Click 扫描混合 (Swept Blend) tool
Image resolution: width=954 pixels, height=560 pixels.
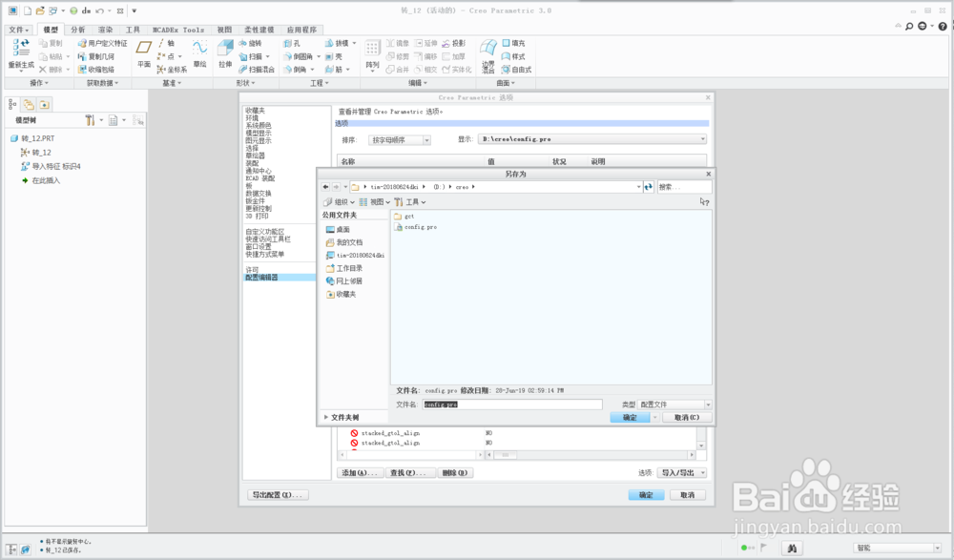pos(256,70)
